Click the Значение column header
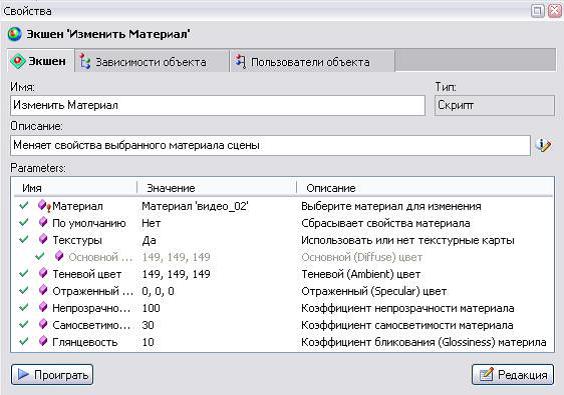Screen dimensions: 564x395 pyautogui.click(x=217, y=188)
